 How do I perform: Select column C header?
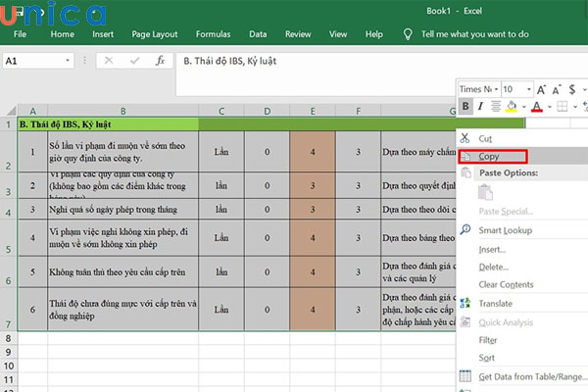pyautogui.click(x=221, y=111)
